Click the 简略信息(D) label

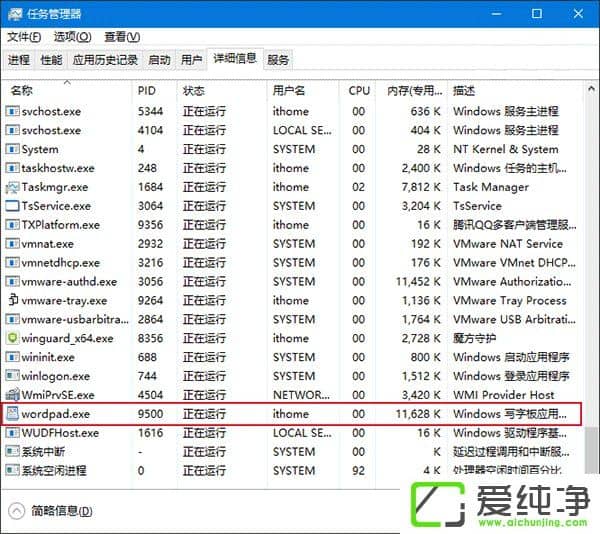pyautogui.click(x=62, y=511)
